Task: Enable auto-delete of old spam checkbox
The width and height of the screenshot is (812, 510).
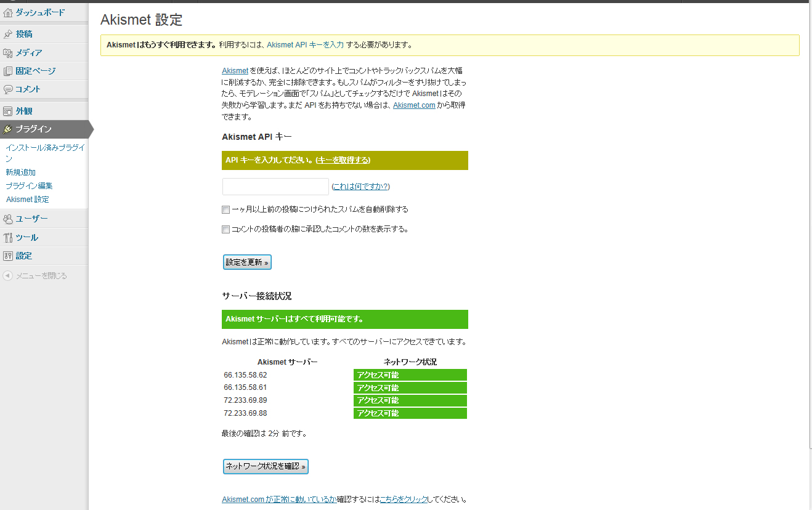Action: coord(225,210)
